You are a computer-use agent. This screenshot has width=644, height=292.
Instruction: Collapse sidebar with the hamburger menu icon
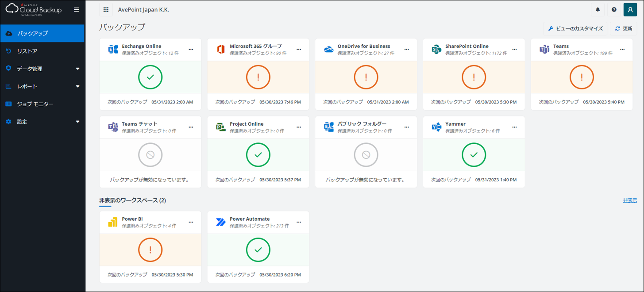click(x=77, y=10)
